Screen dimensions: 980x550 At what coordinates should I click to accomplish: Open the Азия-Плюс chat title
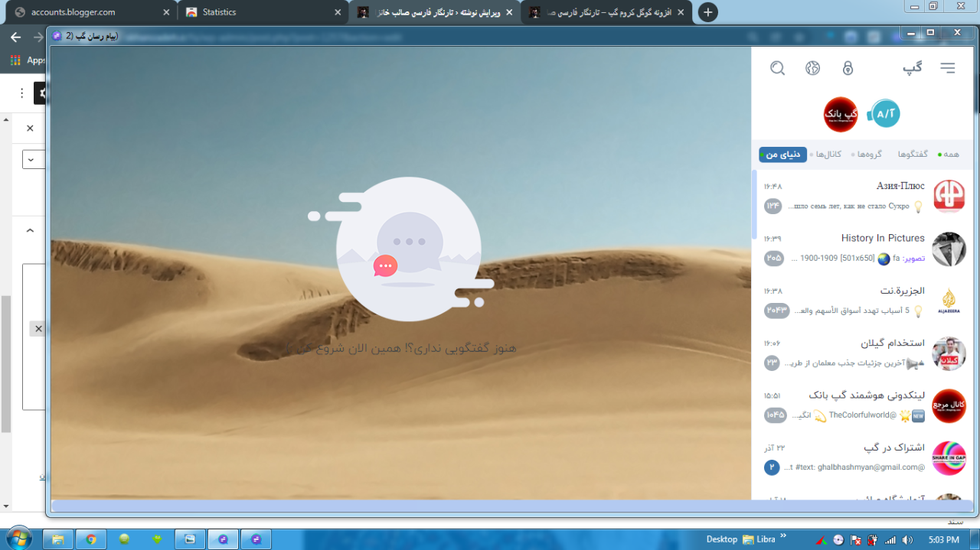click(900, 186)
